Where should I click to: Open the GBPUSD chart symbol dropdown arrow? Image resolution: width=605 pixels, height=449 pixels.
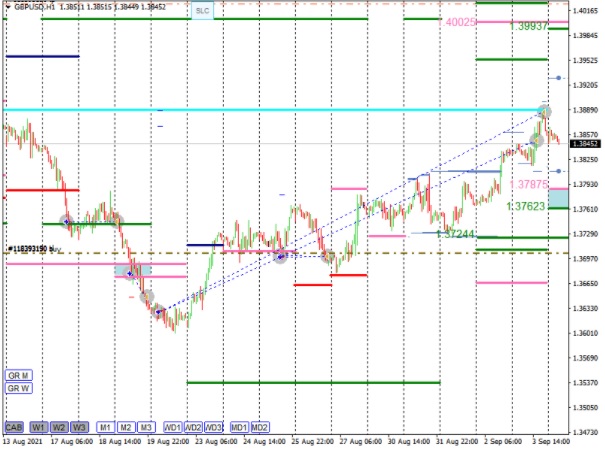click(x=6, y=6)
